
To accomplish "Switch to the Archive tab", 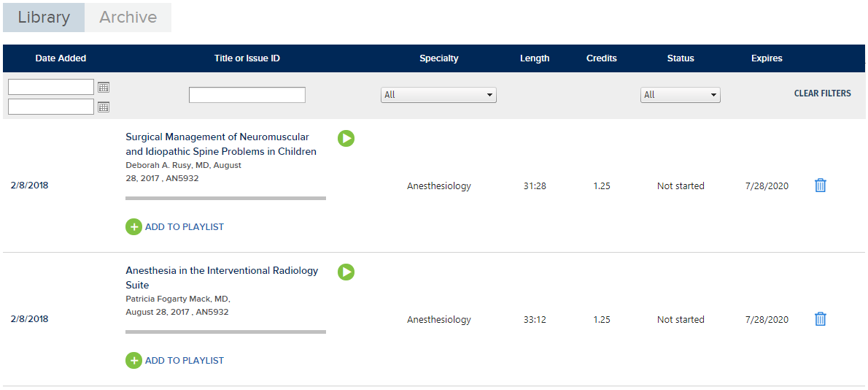I will 128,18.
